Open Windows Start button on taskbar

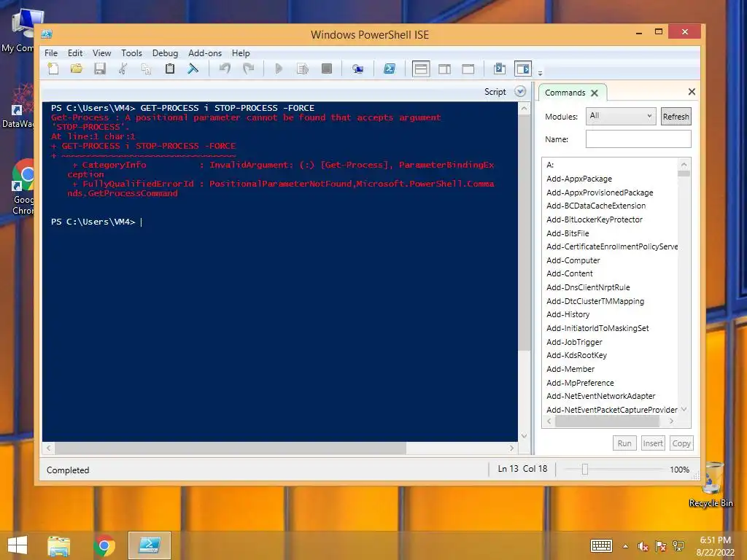pyautogui.click(x=18, y=545)
